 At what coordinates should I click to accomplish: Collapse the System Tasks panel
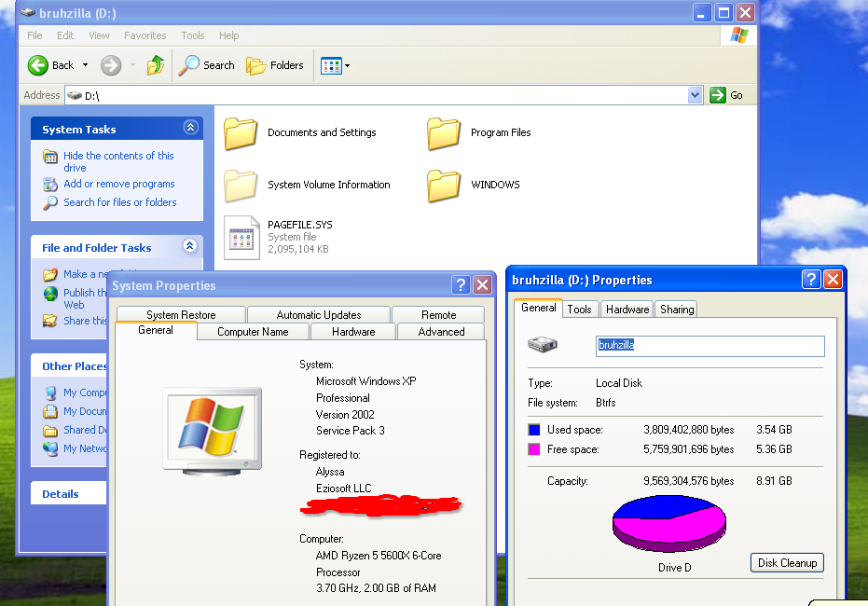190,128
